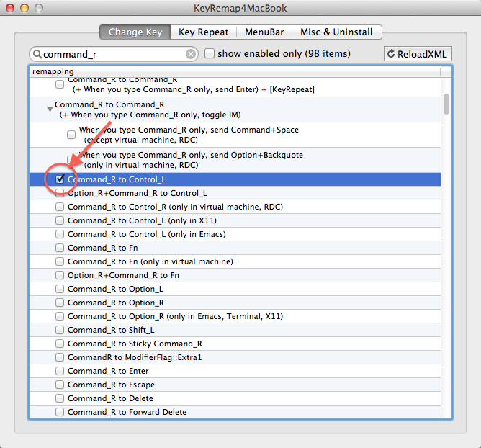Viewport: 481px width, 448px height.
Task: Clear the search field with the X icon
Action: (191, 54)
